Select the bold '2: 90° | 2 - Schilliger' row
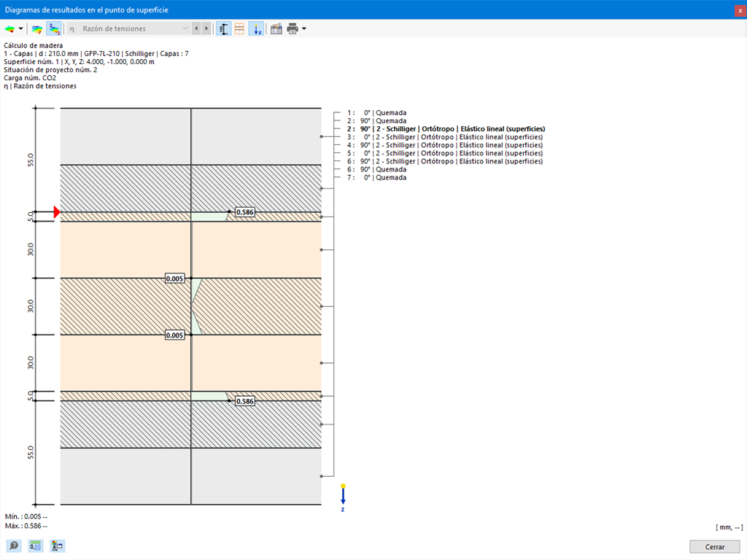Viewport: 747px width, 560px height. point(446,129)
